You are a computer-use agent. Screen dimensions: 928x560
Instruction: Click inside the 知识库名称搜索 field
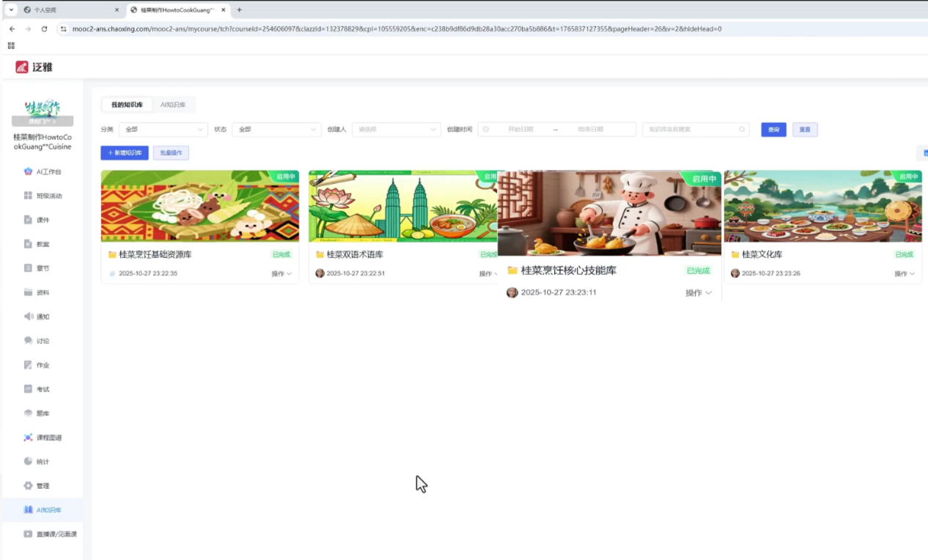pos(689,129)
